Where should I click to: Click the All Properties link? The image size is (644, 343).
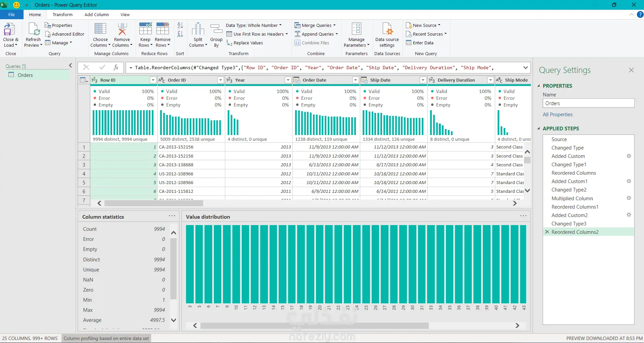[x=558, y=114]
